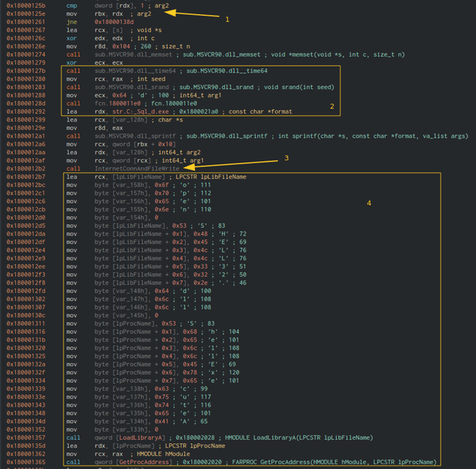This screenshot has height=469, width=476.
Task: Open the InternetConnAndFileWrite call target
Action: coord(137,169)
